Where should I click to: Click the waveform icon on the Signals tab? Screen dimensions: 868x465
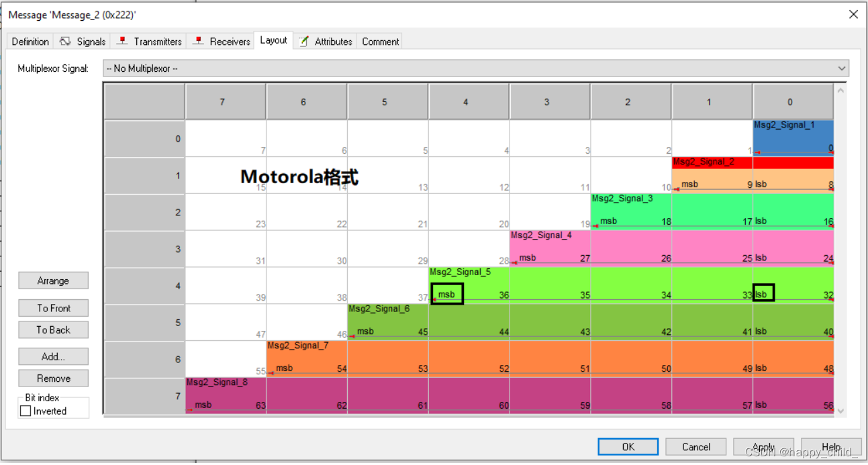coord(65,41)
